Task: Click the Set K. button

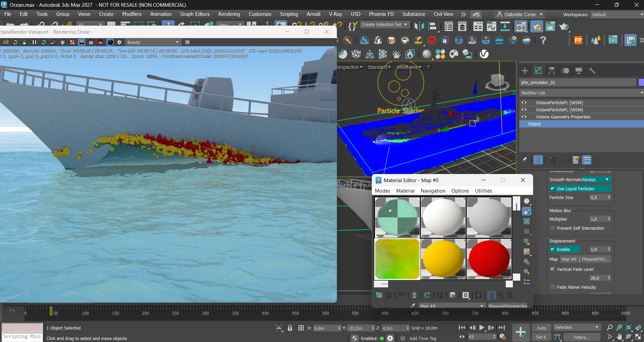Action: click(541, 337)
